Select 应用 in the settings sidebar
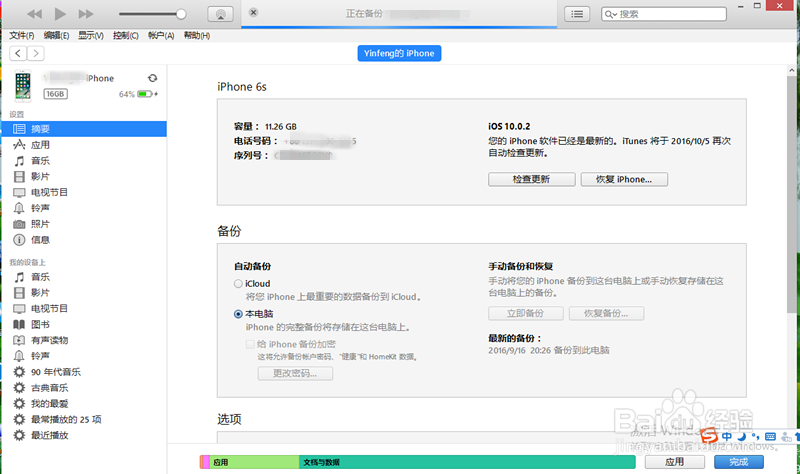The width and height of the screenshot is (800, 474). (x=84, y=145)
